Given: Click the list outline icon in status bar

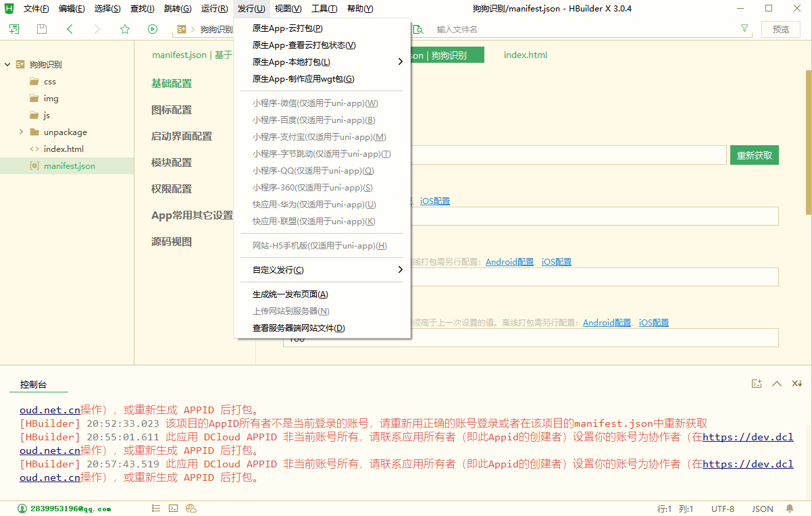Looking at the screenshot, I should click(156, 509).
